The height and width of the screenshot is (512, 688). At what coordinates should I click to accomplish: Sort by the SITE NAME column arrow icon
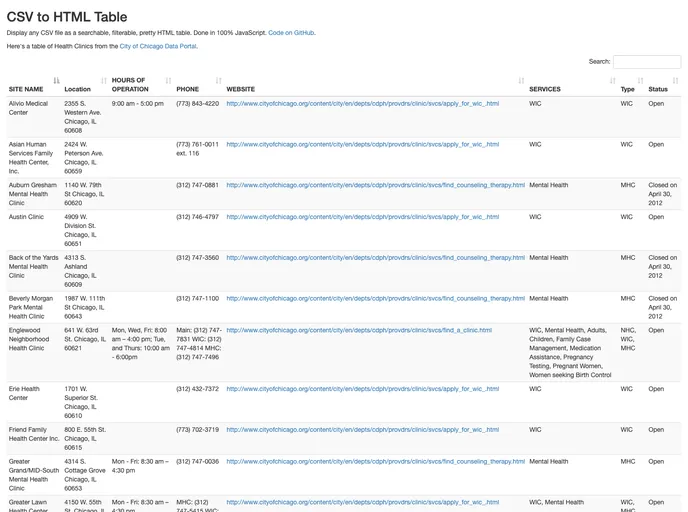click(56, 80)
